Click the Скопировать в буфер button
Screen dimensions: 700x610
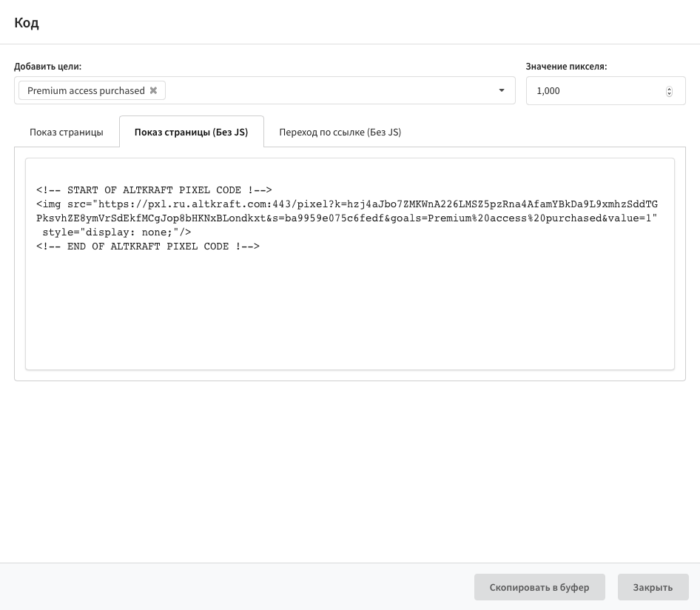coord(539,587)
